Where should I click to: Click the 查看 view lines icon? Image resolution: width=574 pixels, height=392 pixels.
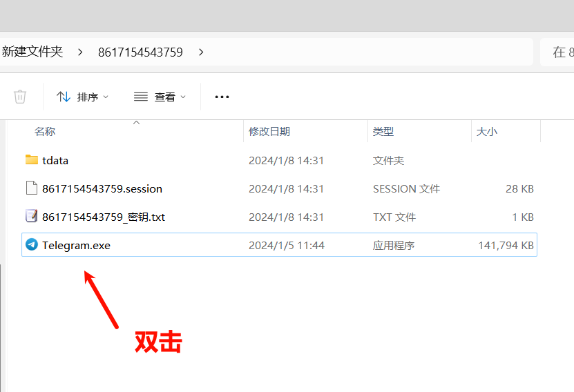point(141,97)
